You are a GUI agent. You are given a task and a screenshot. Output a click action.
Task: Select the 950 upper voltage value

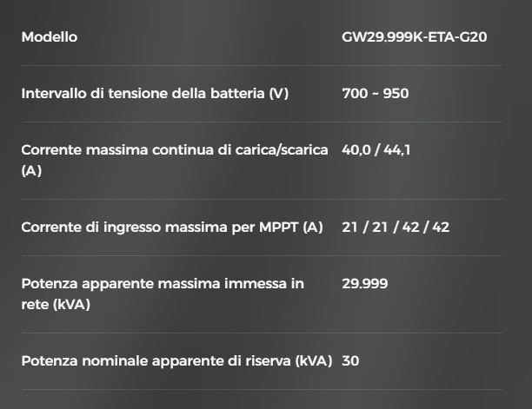[x=396, y=94]
